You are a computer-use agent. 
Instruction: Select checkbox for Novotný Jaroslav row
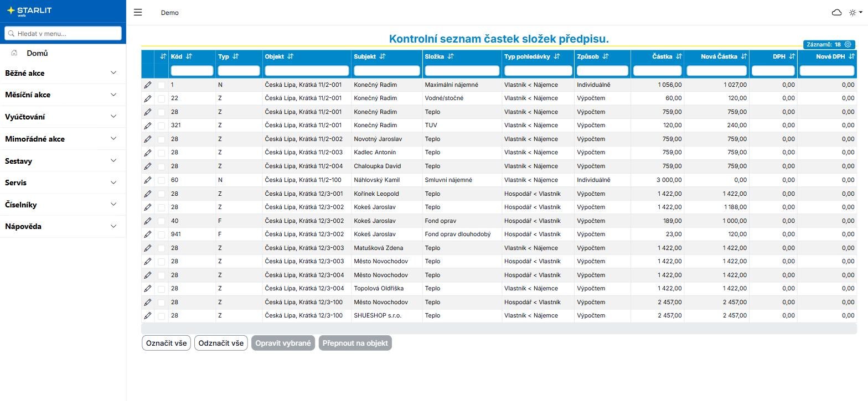point(162,139)
